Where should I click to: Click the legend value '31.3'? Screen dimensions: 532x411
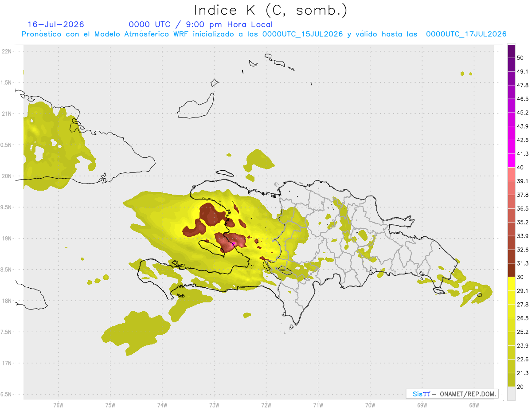pos(523,263)
